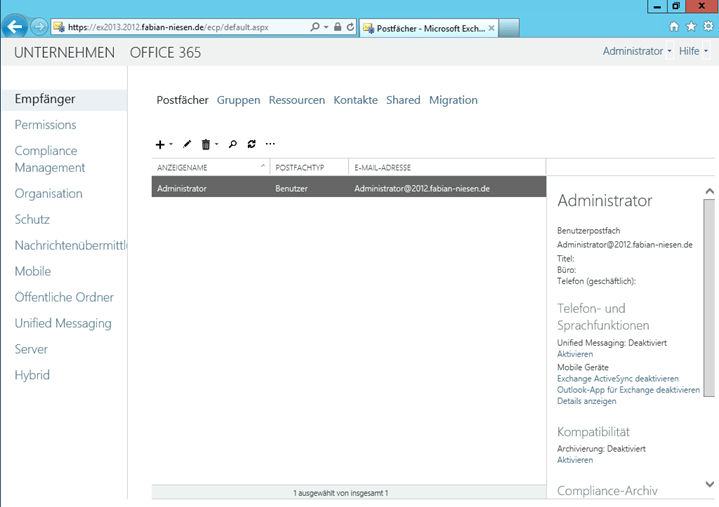Sort by the ANZEIGENAME column header
This screenshot has height=507, width=719.
(x=211, y=168)
